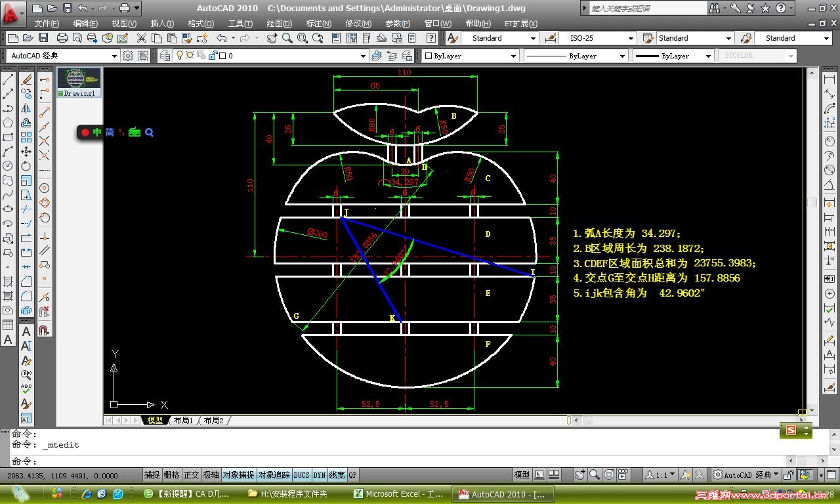This screenshot has width=840, height=504.
Task: Open the 修改(M) menu
Action: pyautogui.click(x=358, y=24)
